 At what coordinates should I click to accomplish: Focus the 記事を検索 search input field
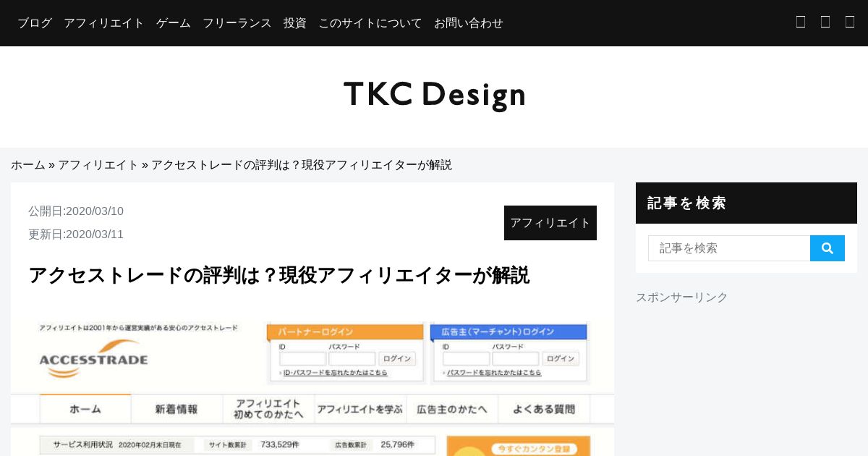click(x=729, y=248)
